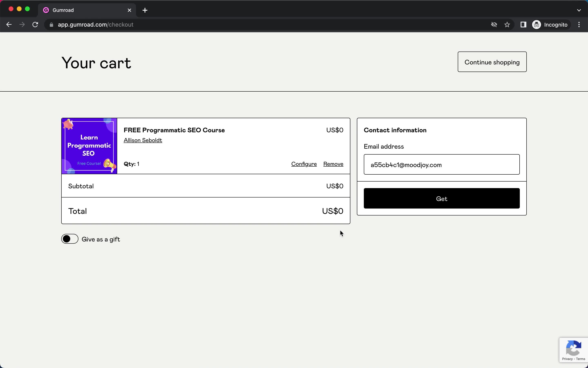Click the Contact information heading
Screen dimensions: 588x368
click(395, 130)
